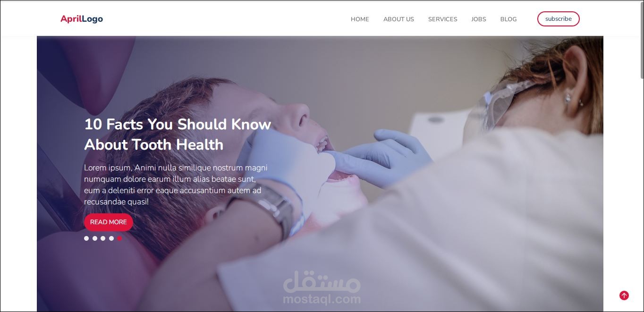This screenshot has height=312, width=644.
Task: Select the second slider dot indicator
Action: point(95,238)
